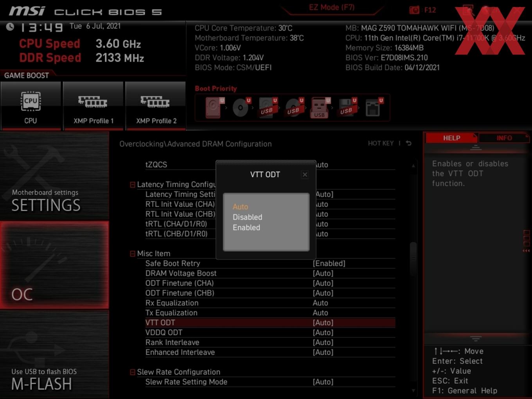The height and width of the screenshot is (399, 532).
Task: Open the Enhanced Interleave [Auto] value
Action: pyautogui.click(x=323, y=352)
